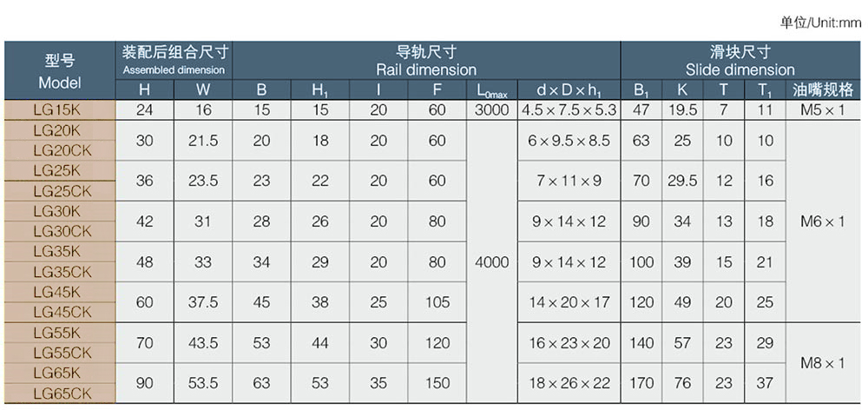Click the 型号 Model header cell
Viewport: 868px width, 410px height.
coord(60,71)
